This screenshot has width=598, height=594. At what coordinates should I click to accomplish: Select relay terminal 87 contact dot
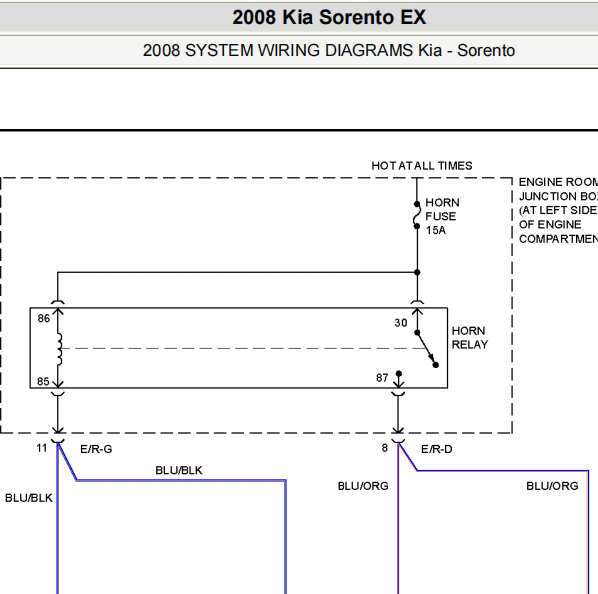399,373
